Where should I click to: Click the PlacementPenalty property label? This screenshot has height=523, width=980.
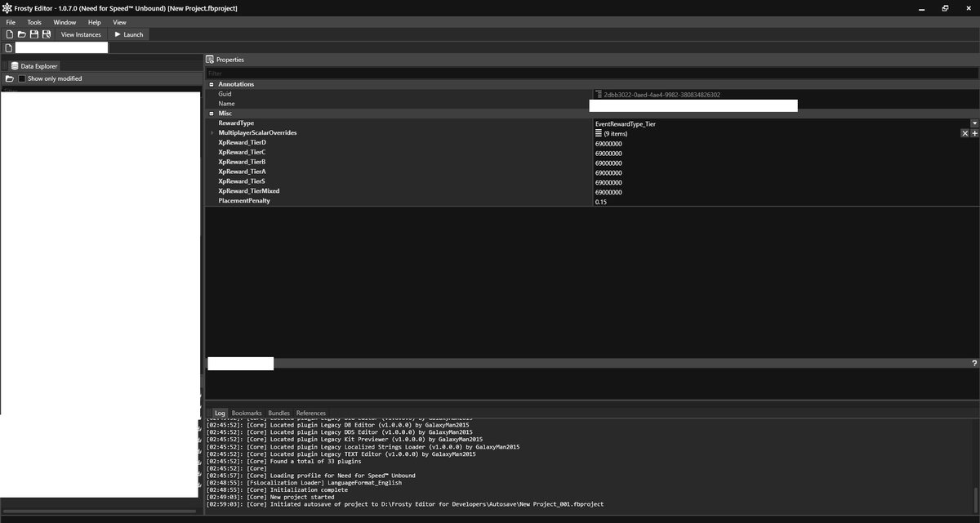click(x=244, y=201)
